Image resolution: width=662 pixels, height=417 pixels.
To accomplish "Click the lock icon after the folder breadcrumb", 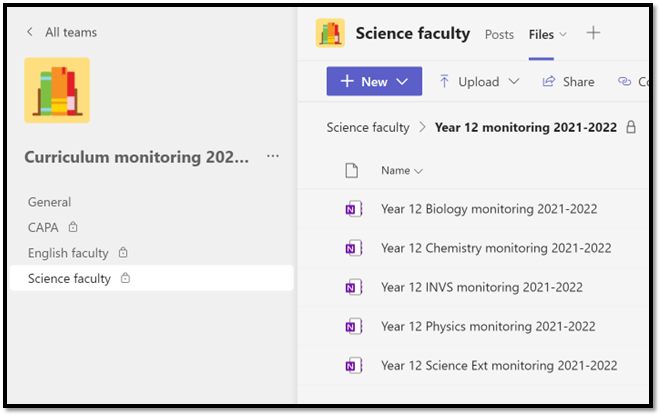I will (631, 127).
